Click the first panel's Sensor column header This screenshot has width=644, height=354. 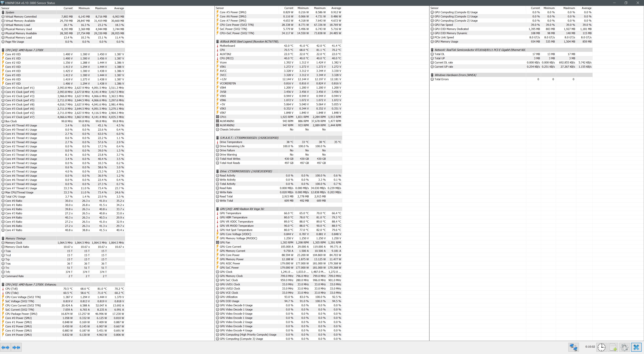[5, 8]
